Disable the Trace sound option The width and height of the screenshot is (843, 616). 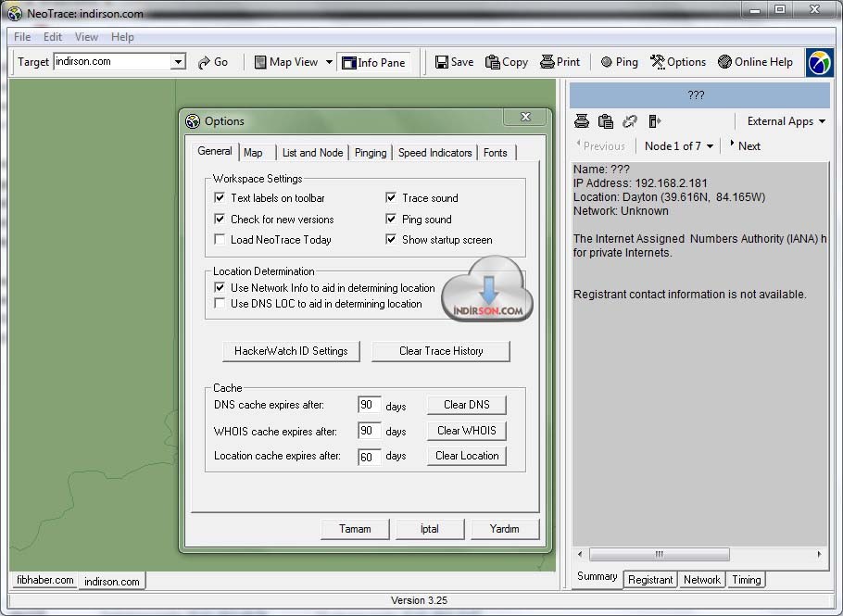point(391,198)
